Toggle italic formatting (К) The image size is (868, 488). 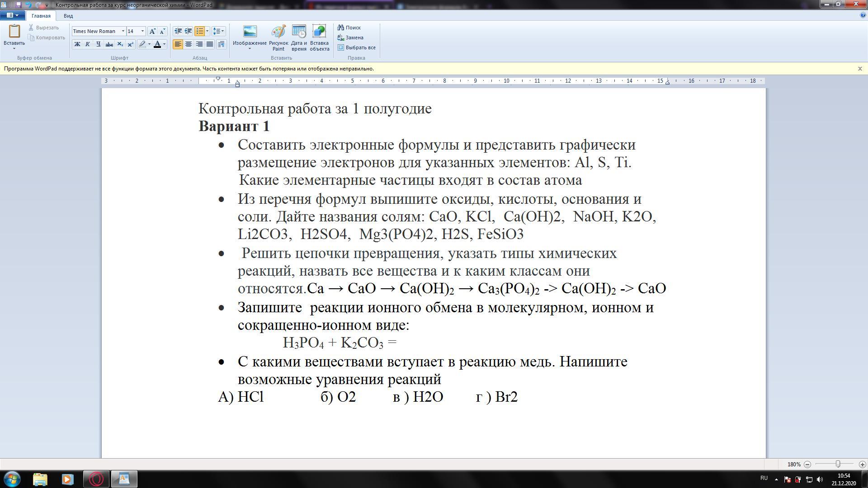click(x=88, y=44)
